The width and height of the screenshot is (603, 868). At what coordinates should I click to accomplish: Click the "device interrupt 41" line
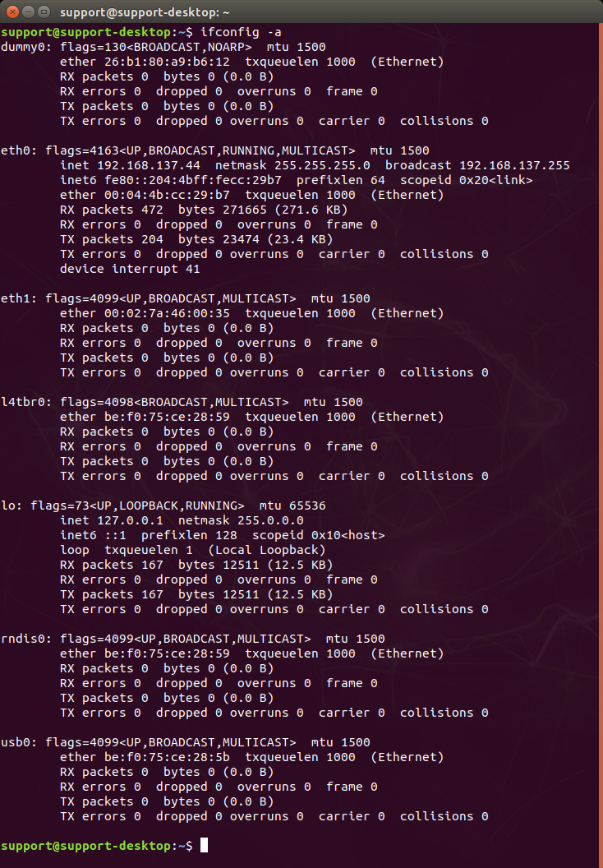[130, 269]
